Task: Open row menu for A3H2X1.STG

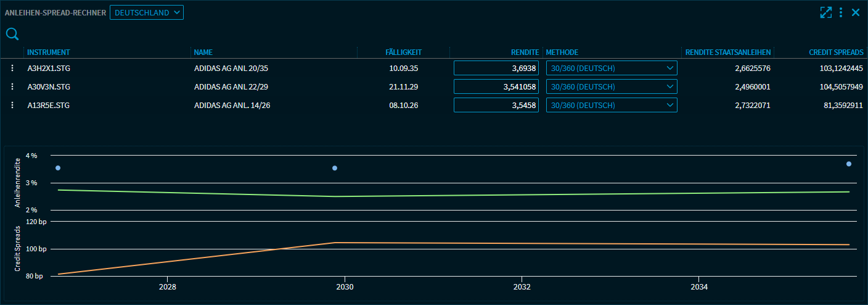Action: (x=12, y=69)
